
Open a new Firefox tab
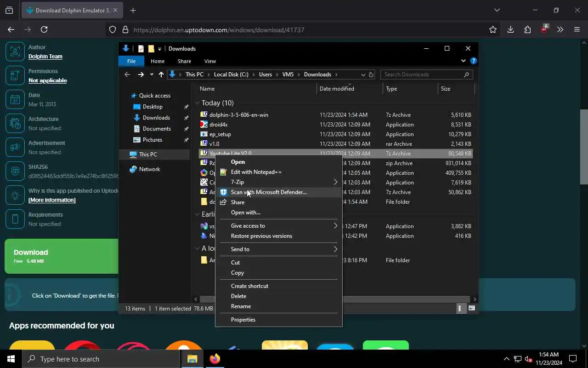[x=133, y=10]
